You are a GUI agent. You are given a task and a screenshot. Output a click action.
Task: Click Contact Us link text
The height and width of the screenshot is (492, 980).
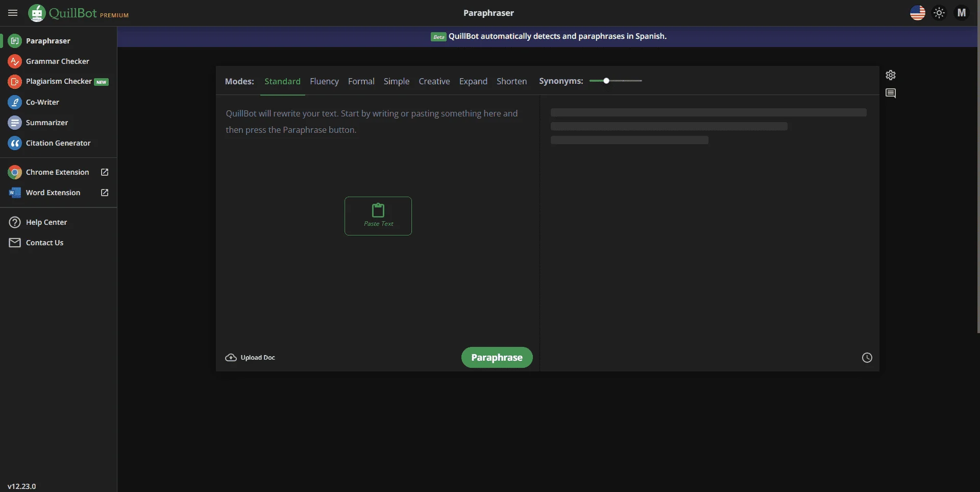coord(45,243)
